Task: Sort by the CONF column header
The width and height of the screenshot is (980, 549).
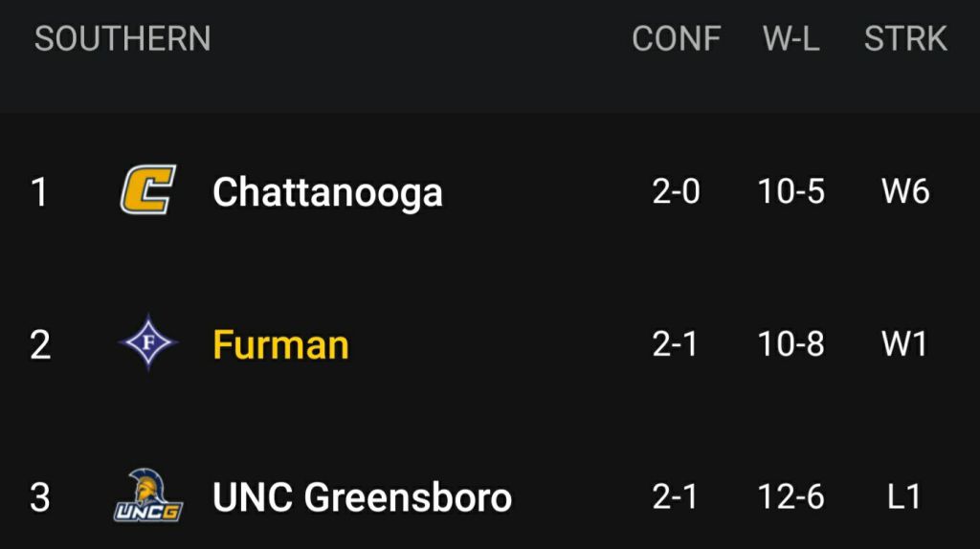Action: [676, 38]
